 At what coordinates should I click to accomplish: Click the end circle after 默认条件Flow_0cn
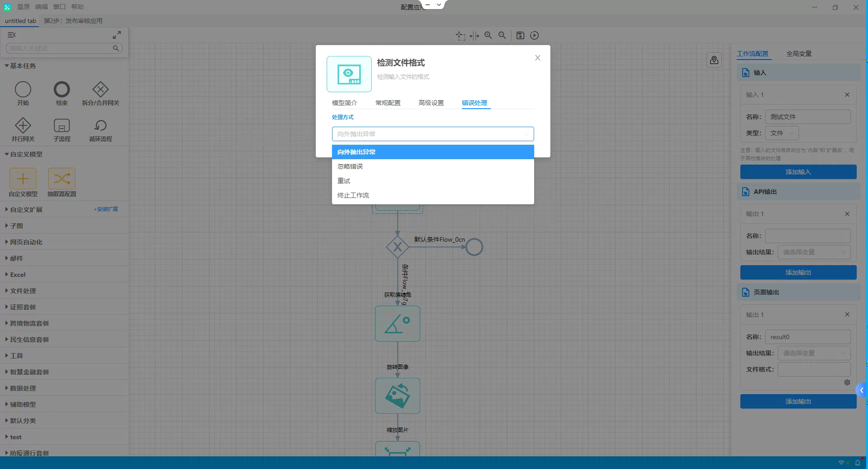click(474, 247)
